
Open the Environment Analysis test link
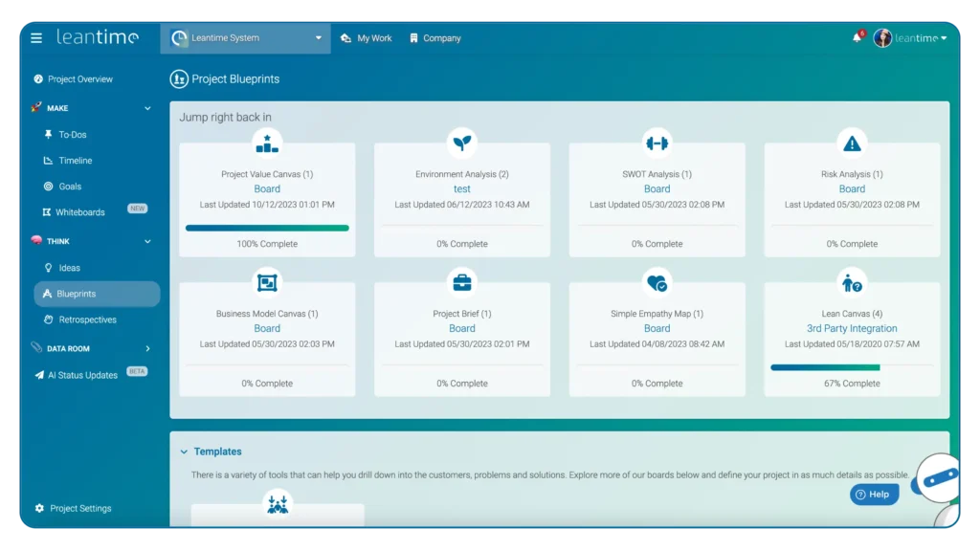coord(462,188)
